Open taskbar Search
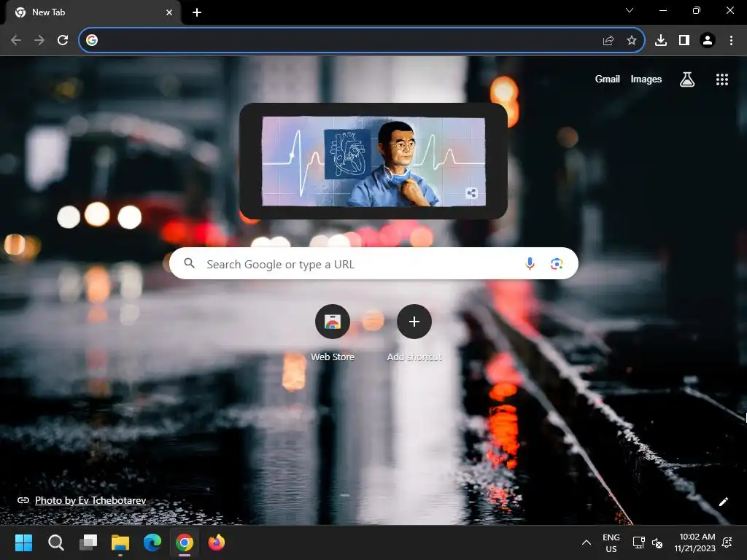 56,542
